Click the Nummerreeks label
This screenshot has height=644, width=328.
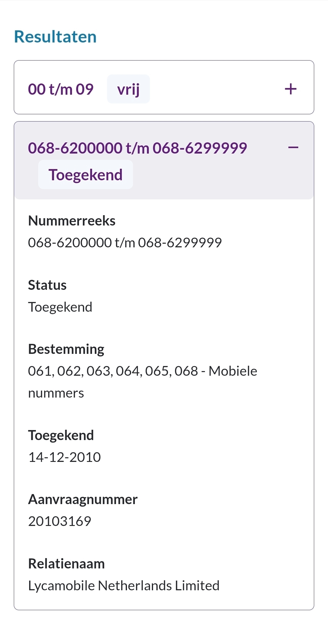pyautogui.click(x=72, y=221)
